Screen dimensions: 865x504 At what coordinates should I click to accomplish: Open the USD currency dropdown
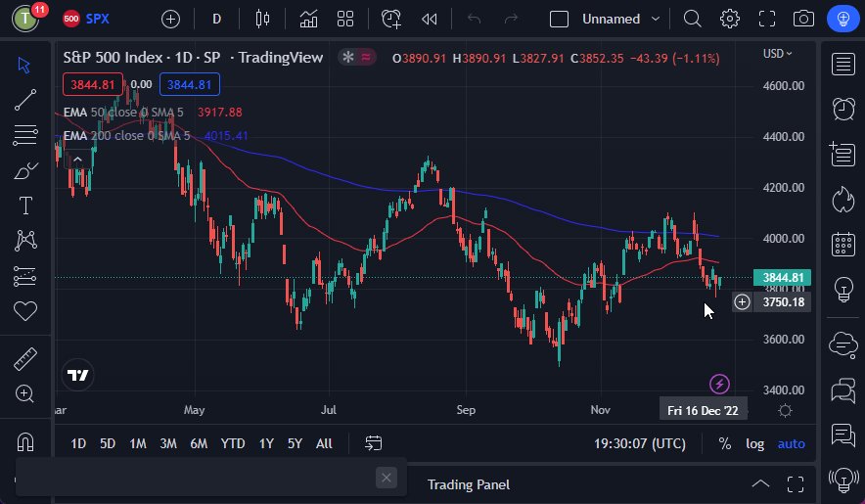pos(778,54)
